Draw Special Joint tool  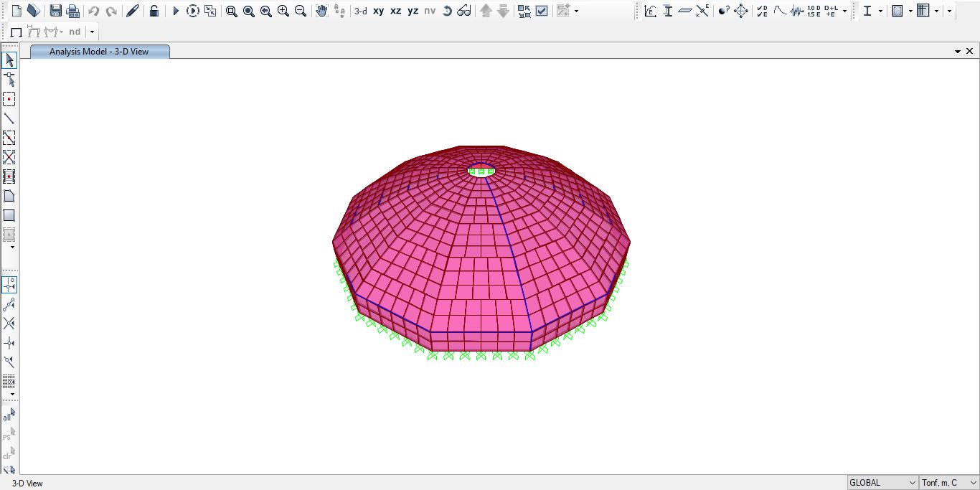(9, 99)
